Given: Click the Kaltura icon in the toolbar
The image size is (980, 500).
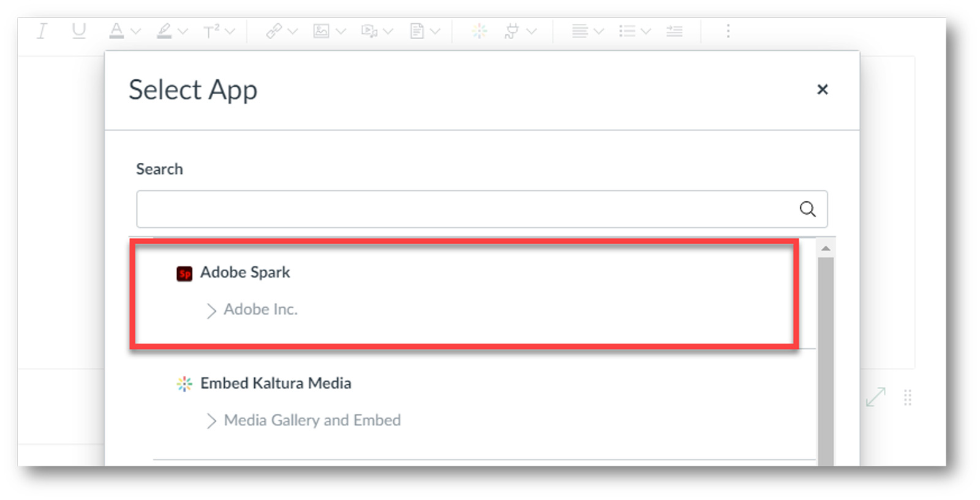Looking at the screenshot, I should click(x=479, y=31).
